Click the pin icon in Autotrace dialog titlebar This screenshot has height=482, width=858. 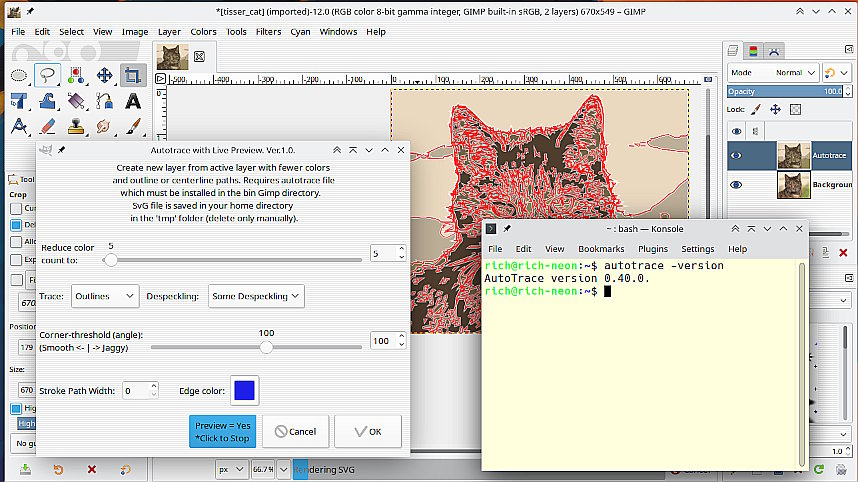tap(61, 150)
